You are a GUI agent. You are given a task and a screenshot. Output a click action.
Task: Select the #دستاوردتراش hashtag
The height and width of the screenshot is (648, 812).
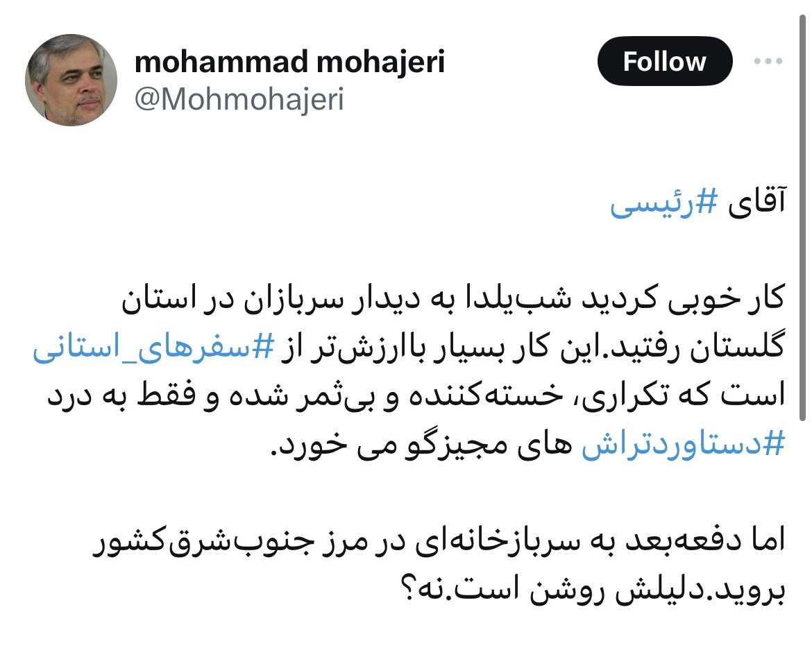[683, 445]
